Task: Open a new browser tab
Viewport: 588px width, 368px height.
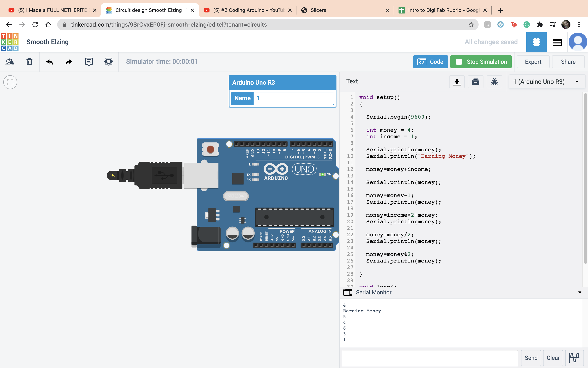Action: click(x=501, y=10)
